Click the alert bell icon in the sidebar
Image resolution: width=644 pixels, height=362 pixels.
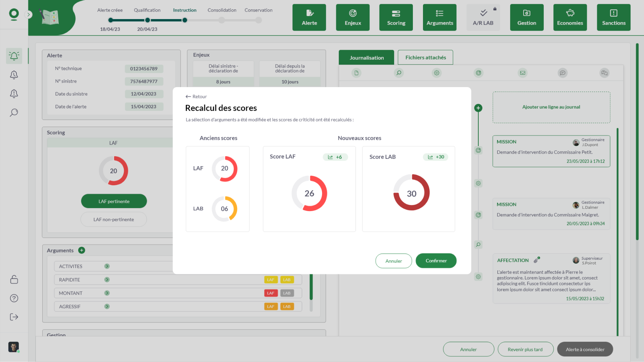[14, 56]
